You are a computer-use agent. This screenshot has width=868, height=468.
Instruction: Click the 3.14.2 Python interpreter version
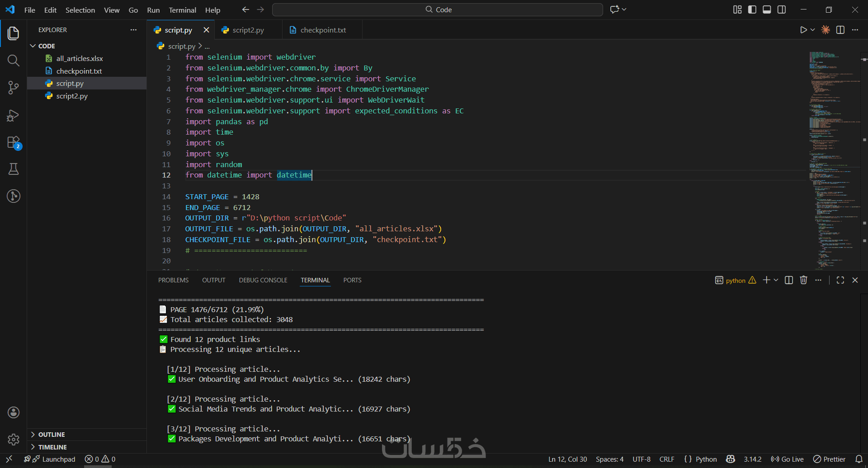click(x=753, y=459)
